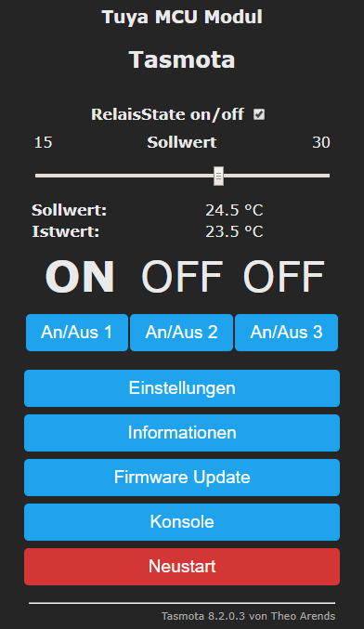Viewport: 364px width, 629px height.
Task: Open the Konsole
Action: (182, 522)
